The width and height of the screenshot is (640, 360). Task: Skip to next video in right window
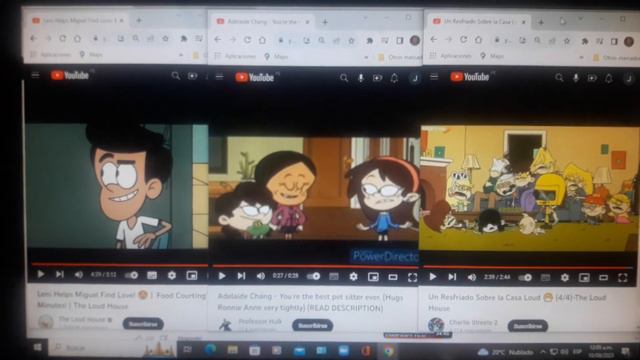[452, 277]
